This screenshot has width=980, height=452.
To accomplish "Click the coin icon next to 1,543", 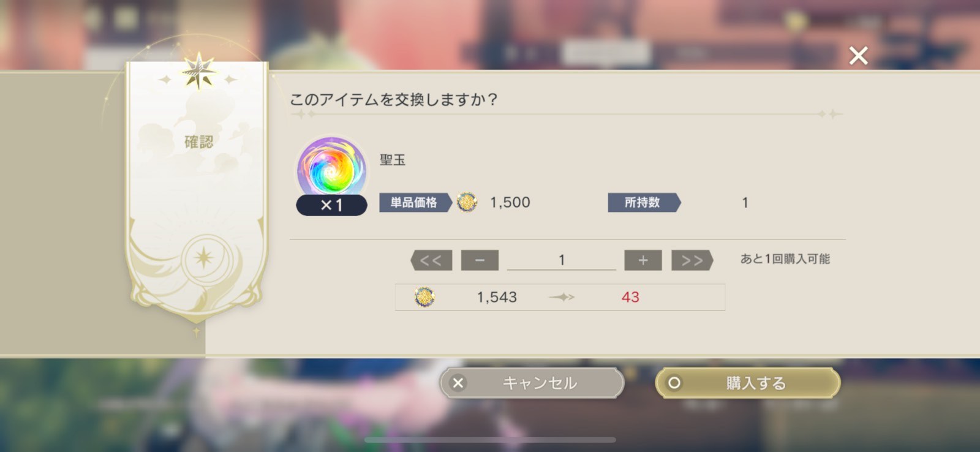I will click(424, 297).
